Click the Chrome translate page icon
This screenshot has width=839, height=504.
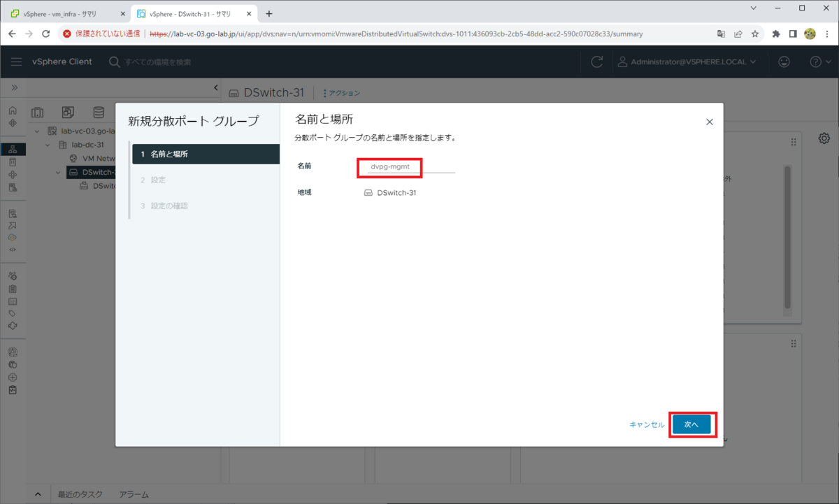click(721, 34)
